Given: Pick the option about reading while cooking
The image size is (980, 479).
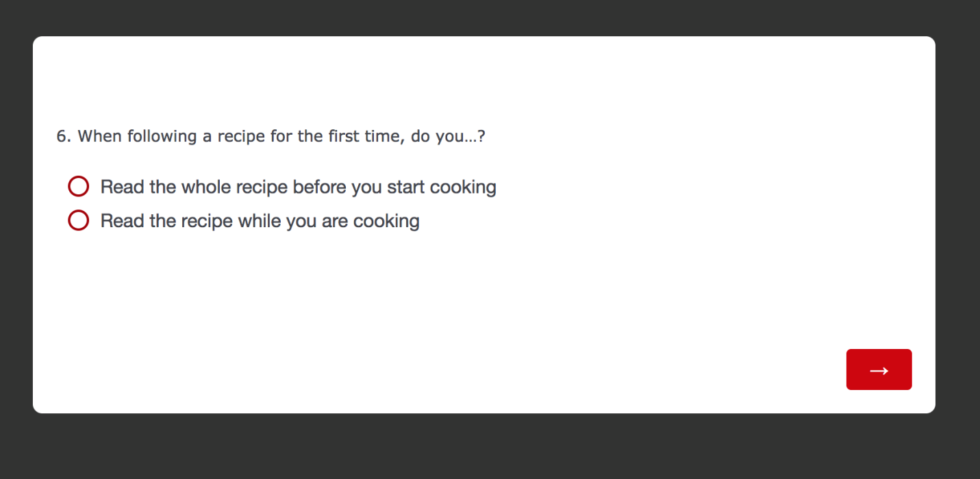Looking at the screenshot, I should (x=79, y=220).
